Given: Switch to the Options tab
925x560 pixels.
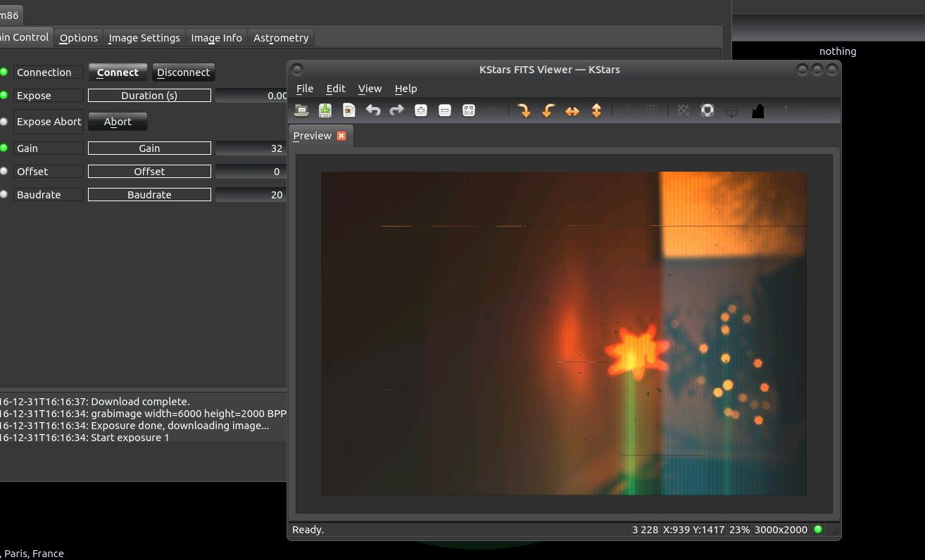Looking at the screenshot, I should click(79, 38).
